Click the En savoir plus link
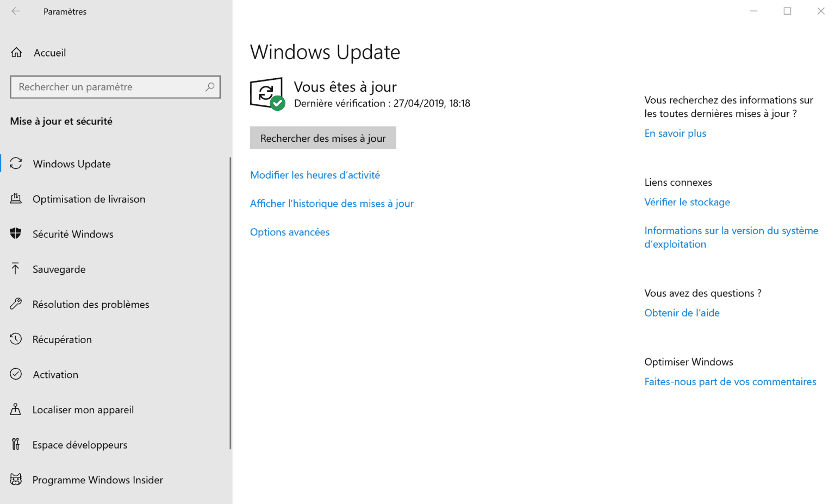Viewport: 835px width, 504px height. click(x=675, y=133)
